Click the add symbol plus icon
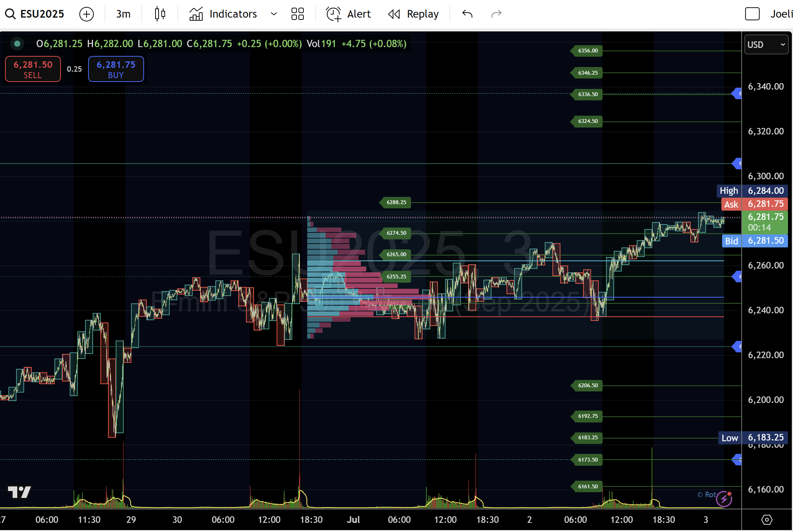 [x=87, y=14]
